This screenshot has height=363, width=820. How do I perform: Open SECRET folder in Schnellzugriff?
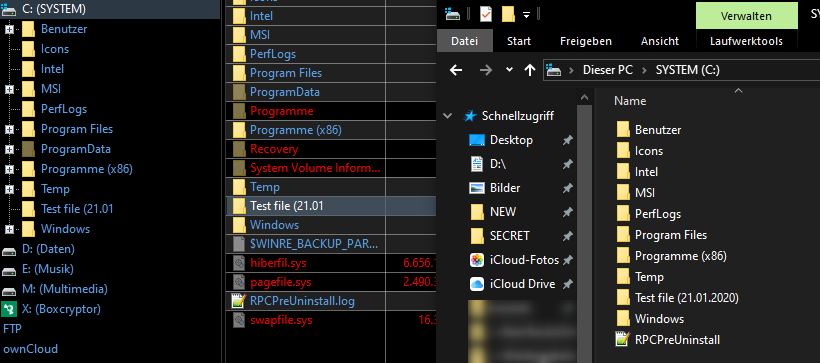[509, 236]
